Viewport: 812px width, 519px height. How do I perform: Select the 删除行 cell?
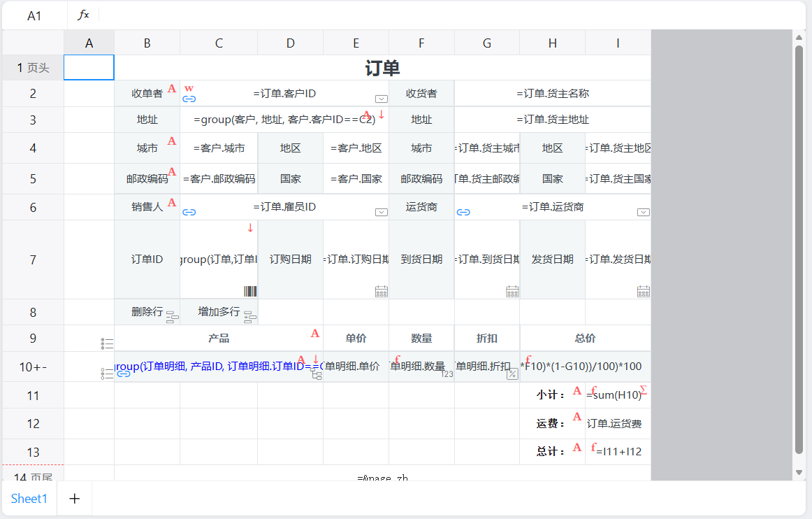point(147,312)
